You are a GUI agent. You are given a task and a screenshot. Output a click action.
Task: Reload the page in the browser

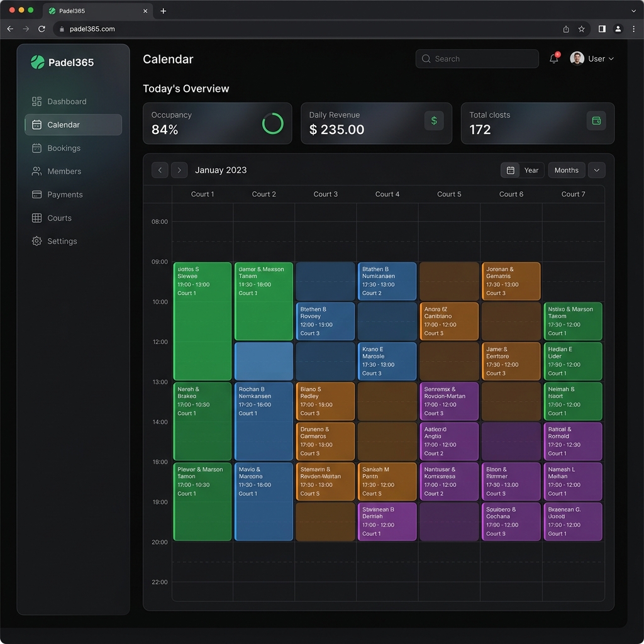point(42,29)
